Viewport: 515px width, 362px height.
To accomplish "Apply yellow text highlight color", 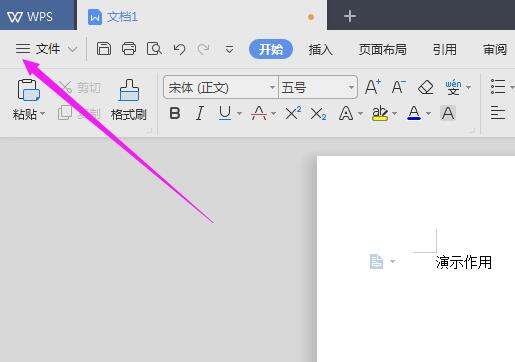I will tap(380, 113).
